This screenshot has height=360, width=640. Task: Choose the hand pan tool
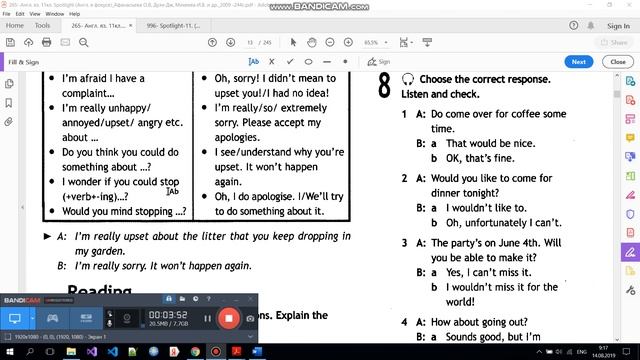pyautogui.click(x=312, y=42)
